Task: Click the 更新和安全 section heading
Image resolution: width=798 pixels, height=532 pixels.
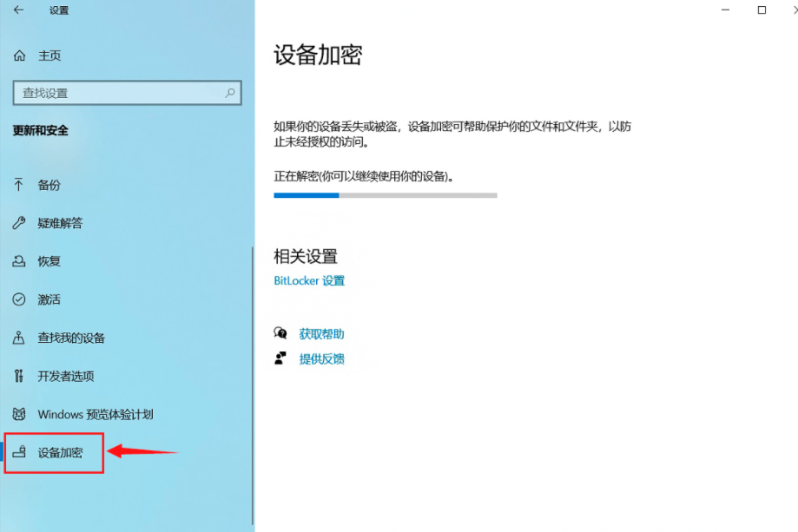Action: 40,131
